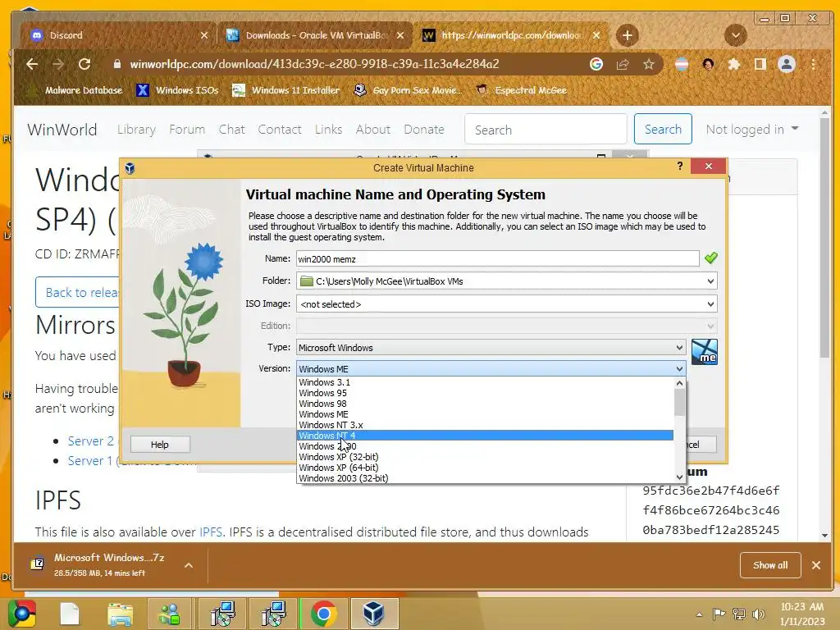Open a new browser tab
840x630 pixels.
pyautogui.click(x=628, y=36)
